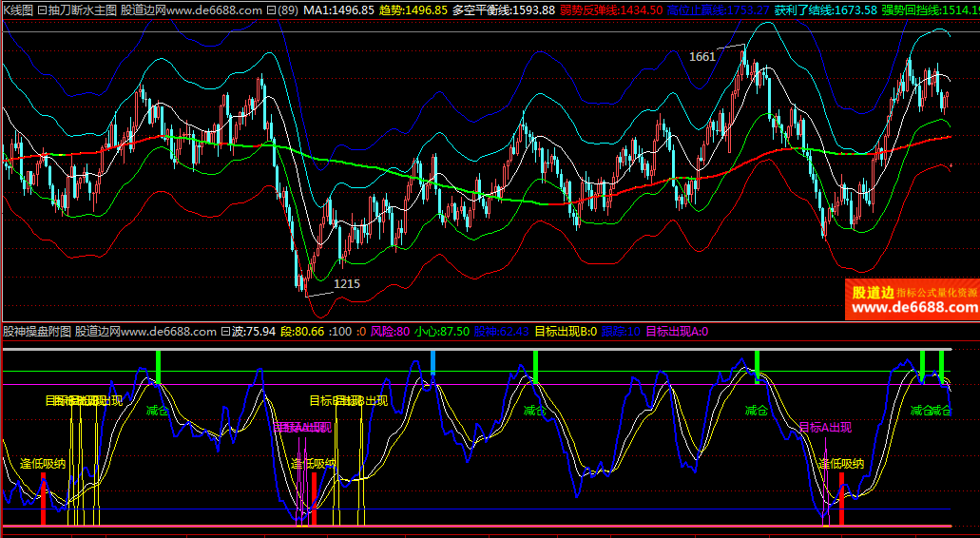Select the 股神操盘附图 sub-chart title

[x=37, y=331]
